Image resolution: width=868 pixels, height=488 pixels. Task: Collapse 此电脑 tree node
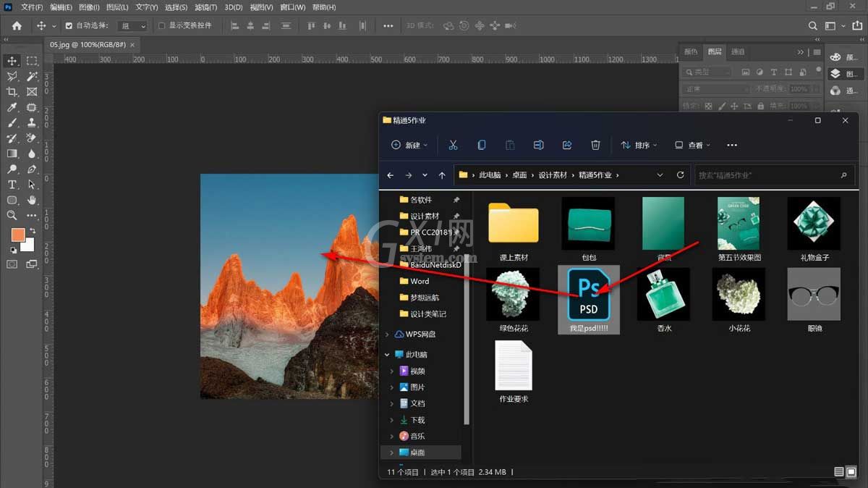(388, 355)
